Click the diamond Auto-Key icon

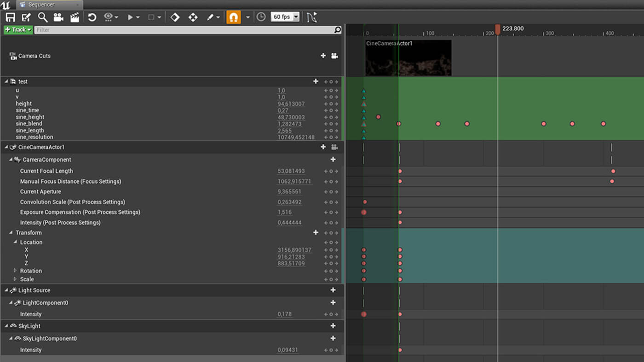pyautogui.click(x=175, y=17)
